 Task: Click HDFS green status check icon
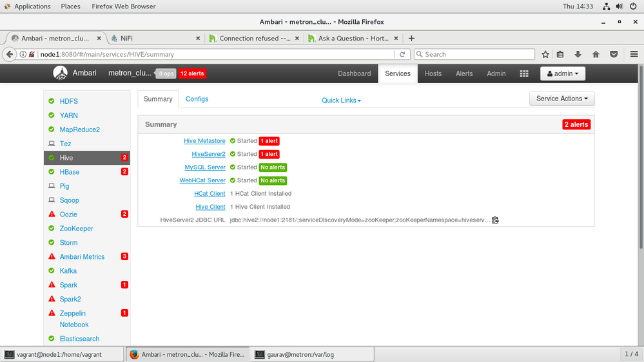[x=52, y=101]
